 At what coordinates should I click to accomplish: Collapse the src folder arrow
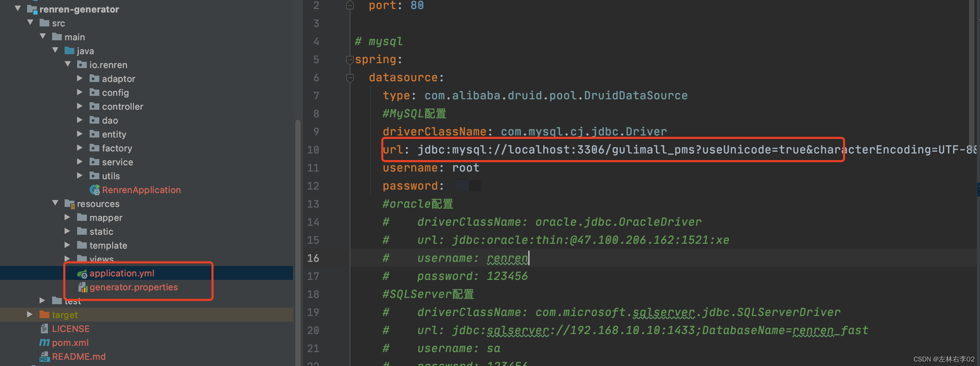tap(31, 23)
